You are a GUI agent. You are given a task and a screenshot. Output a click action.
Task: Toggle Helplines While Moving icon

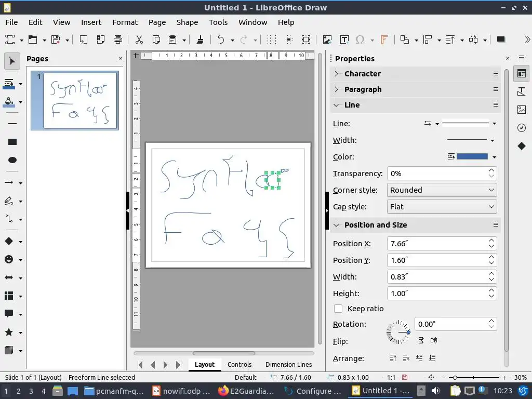[289, 39]
